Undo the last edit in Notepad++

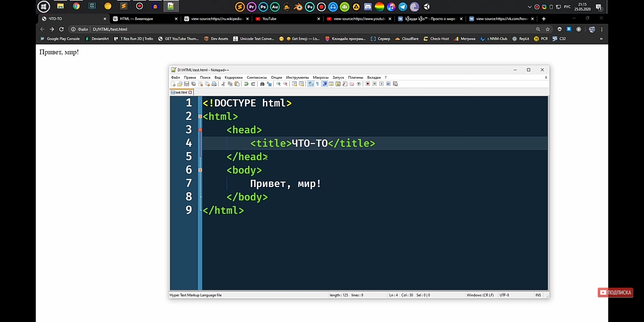(x=246, y=84)
